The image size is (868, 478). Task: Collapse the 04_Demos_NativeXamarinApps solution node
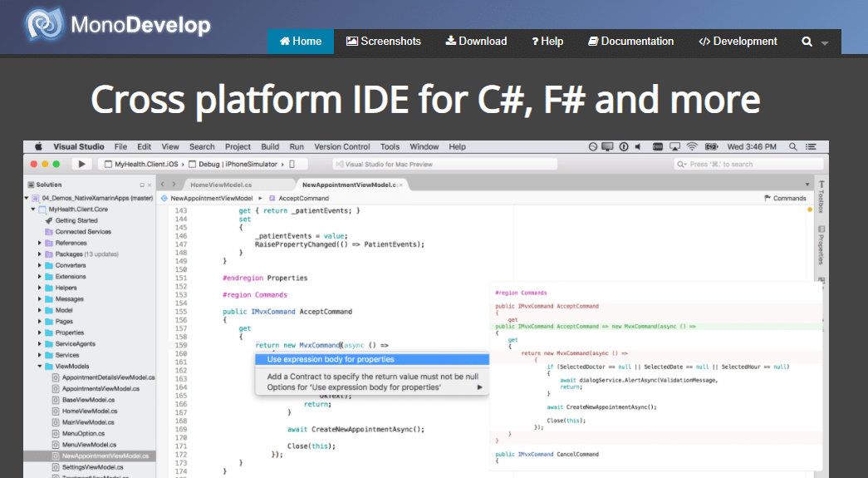[27, 198]
